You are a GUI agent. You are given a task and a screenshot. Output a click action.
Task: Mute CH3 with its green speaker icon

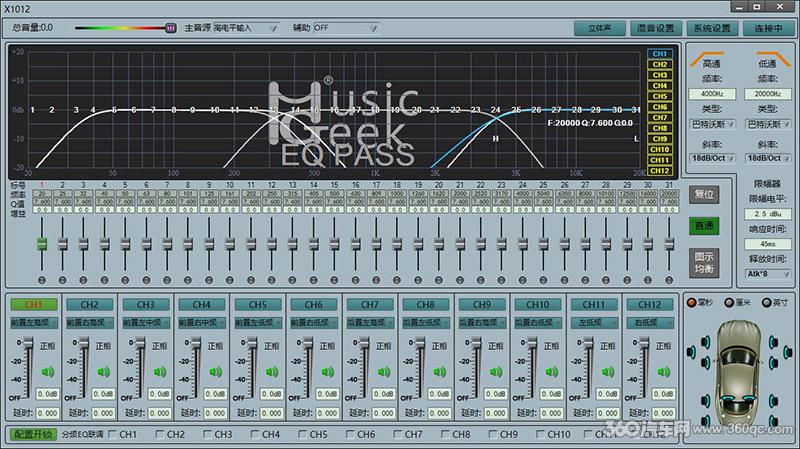160,372
